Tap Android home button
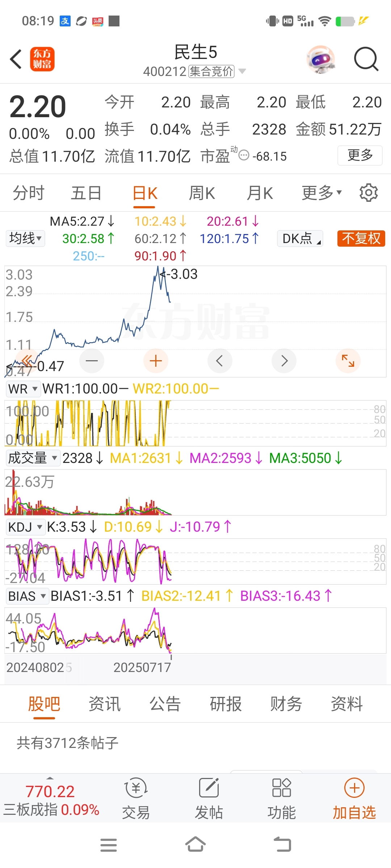Viewport: 391px width, 868px height. [195, 844]
